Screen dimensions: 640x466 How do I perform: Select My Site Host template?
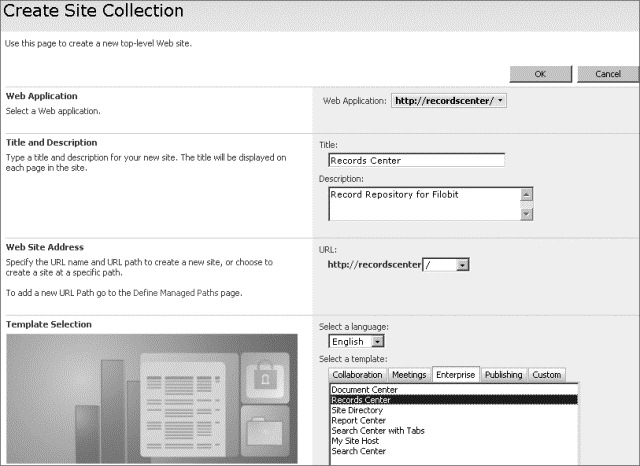point(454,441)
